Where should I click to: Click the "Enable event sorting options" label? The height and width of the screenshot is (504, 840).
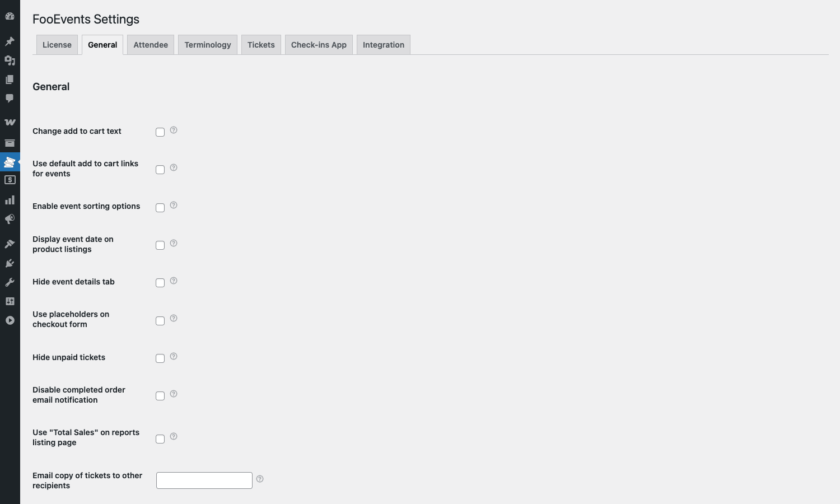(x=86, y=206)
